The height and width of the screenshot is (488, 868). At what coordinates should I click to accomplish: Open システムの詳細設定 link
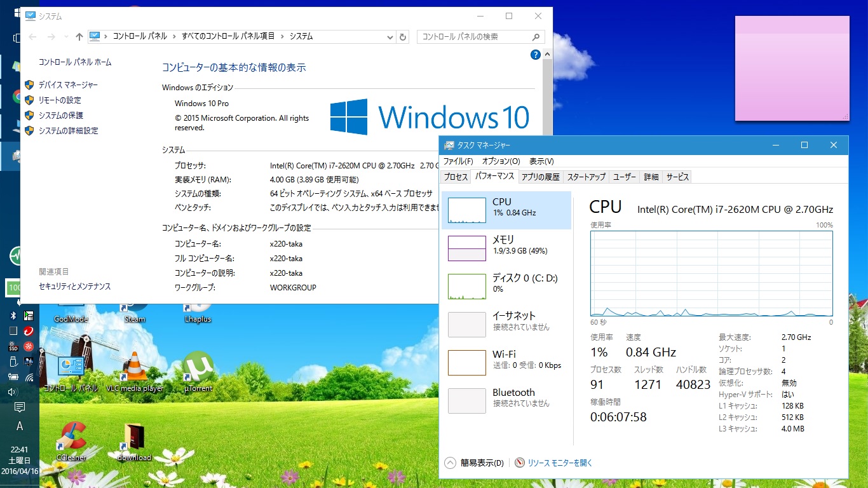click(x=69, y=131)
